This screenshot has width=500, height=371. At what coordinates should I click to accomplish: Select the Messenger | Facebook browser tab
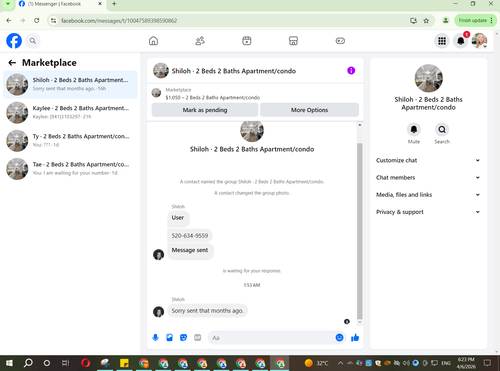[60, 4]
